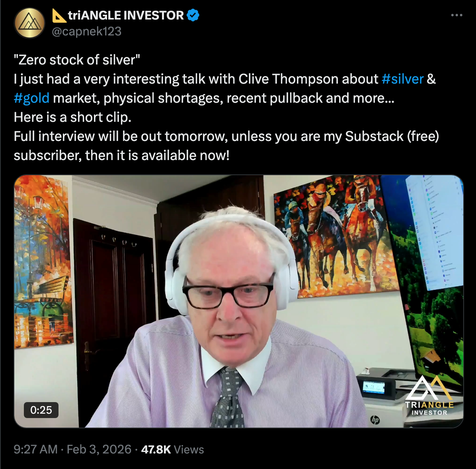Click the printer's small display screen
Viewport: 476px width, 469px height.
374,387
